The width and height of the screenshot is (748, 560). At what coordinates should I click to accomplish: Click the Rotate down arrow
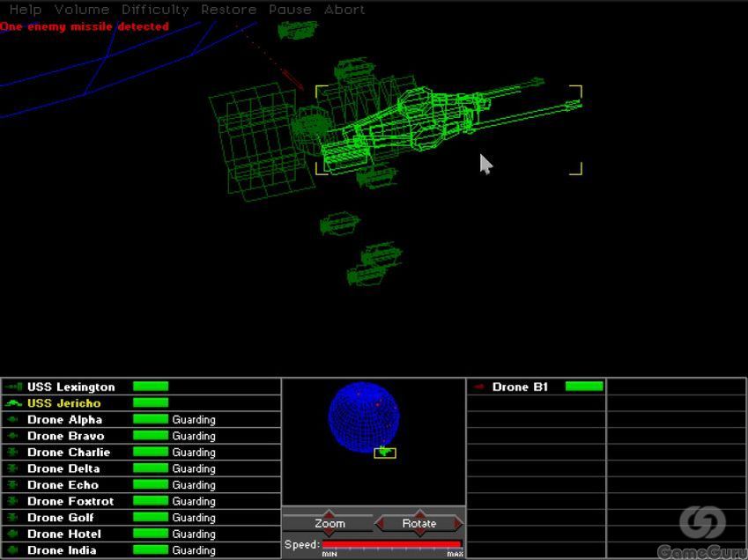pyautogui.click(x=419, y=533)
